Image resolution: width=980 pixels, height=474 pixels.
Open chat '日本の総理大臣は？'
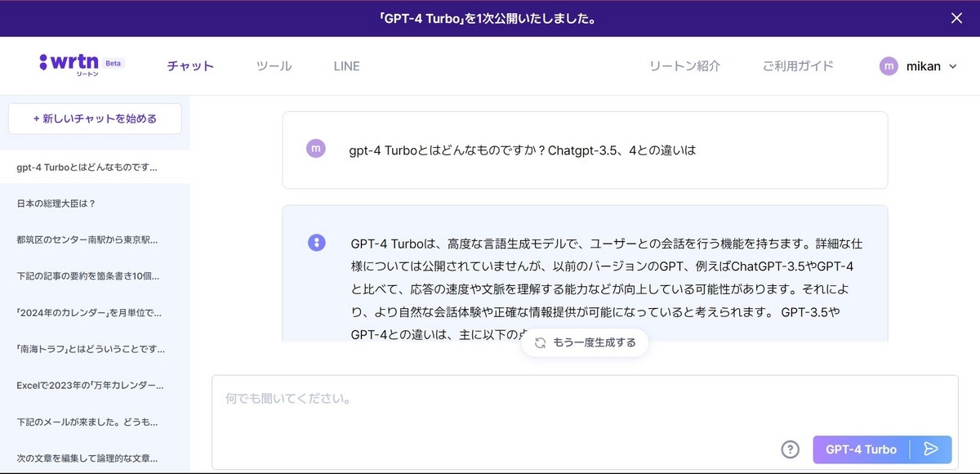click(95, 203)
